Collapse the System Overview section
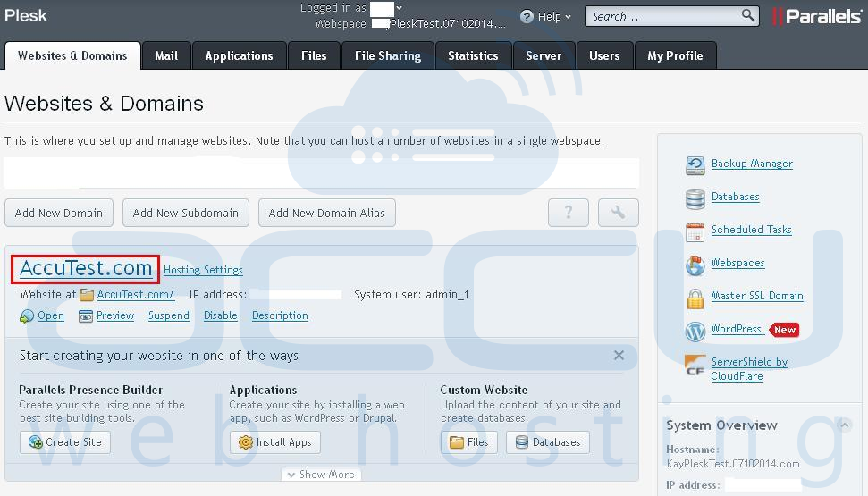The image size is (868, 496). 844,425
